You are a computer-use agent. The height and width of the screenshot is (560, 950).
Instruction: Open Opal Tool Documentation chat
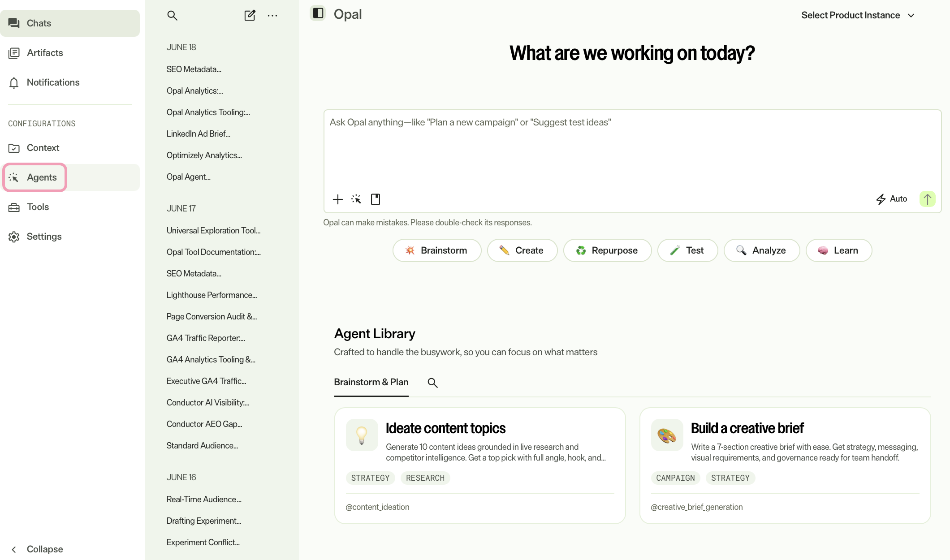(x=214, y=252)
